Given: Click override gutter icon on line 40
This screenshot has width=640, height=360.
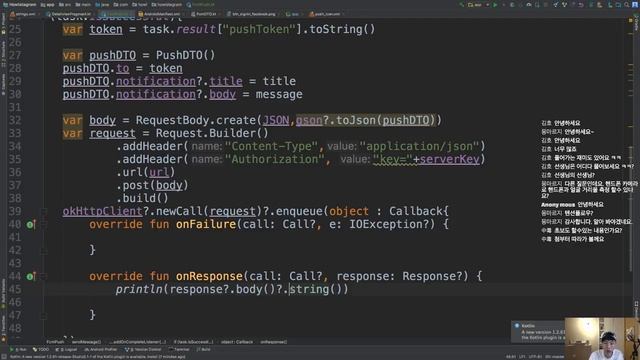Looking at the screenshot, I should [31, 224].
